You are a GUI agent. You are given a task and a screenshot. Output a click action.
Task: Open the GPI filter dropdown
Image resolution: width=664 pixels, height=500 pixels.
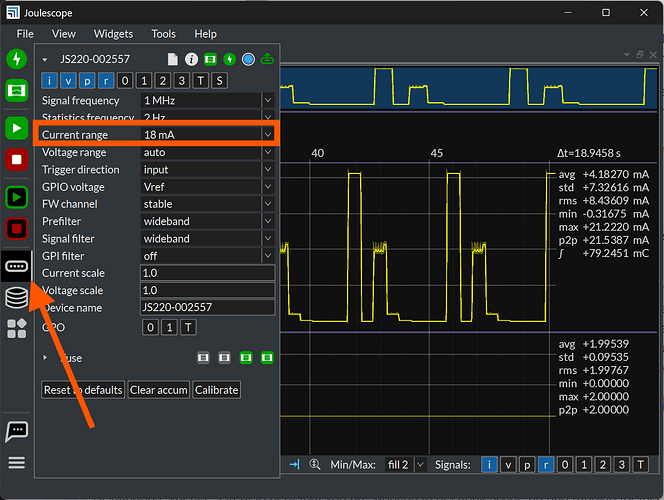tap(208, 256)
